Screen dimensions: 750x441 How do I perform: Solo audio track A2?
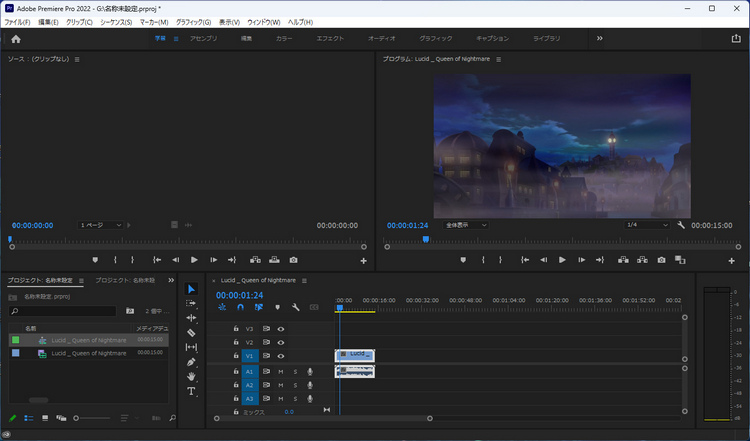pos(295,385)
